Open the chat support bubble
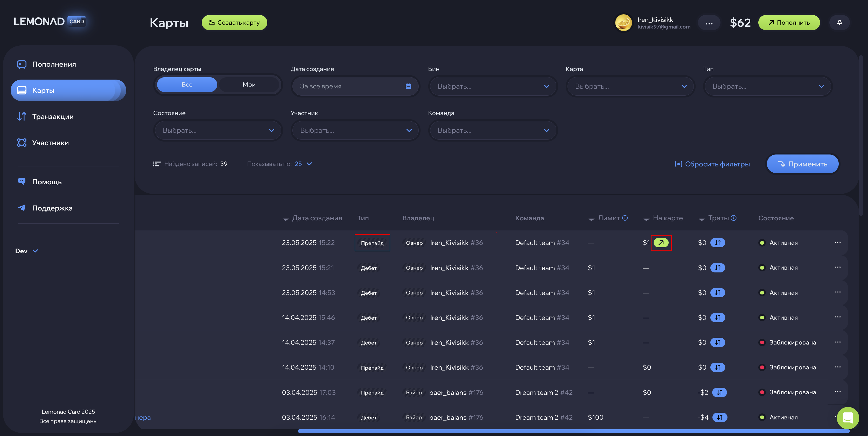This screenshot has width=868, height=436. 848,418
